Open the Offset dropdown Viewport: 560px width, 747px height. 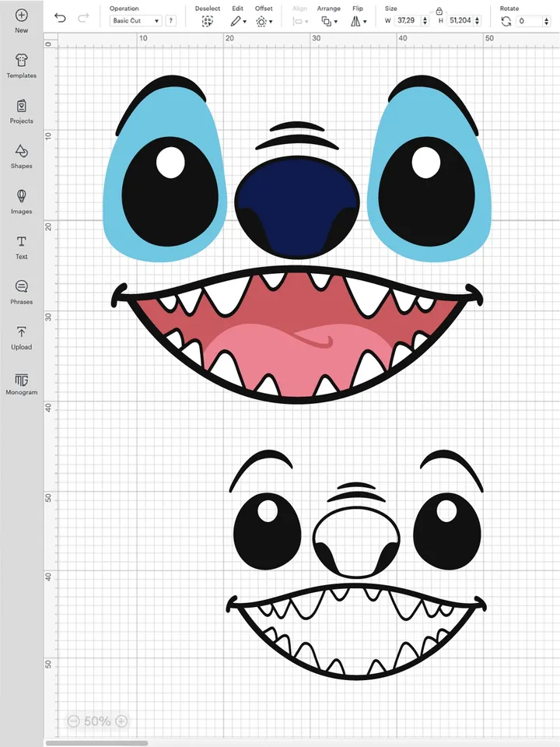pos(264,22)
